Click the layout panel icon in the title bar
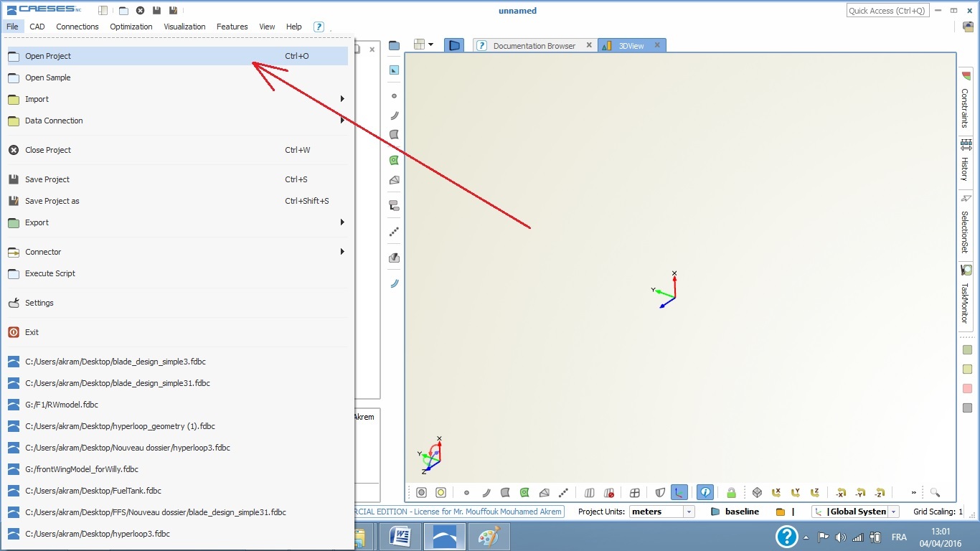Screen dimensions: 980x551 click(x=103, y=11)
